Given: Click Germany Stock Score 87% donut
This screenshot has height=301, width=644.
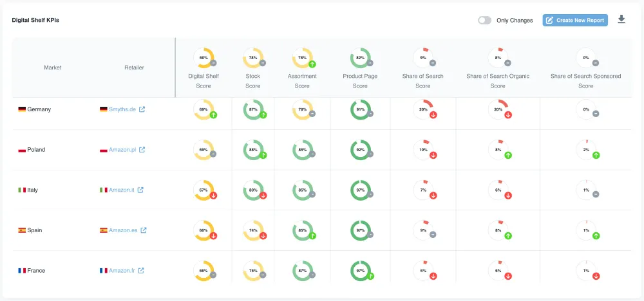Looking at the screenshot, I should [x=253, y=109].
